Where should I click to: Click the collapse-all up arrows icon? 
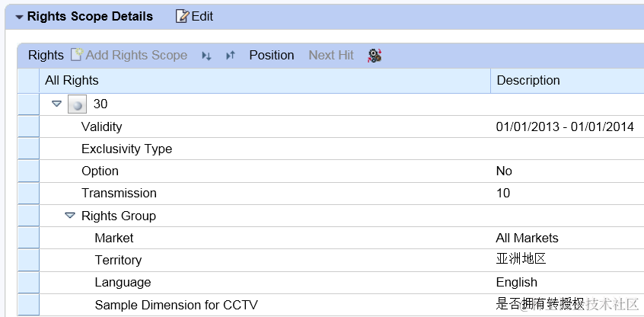coord(231,56)
